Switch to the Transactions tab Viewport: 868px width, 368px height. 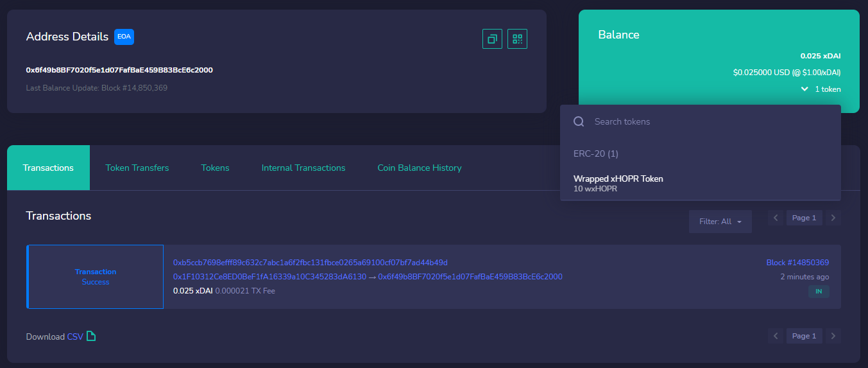(x=48, y=168)
